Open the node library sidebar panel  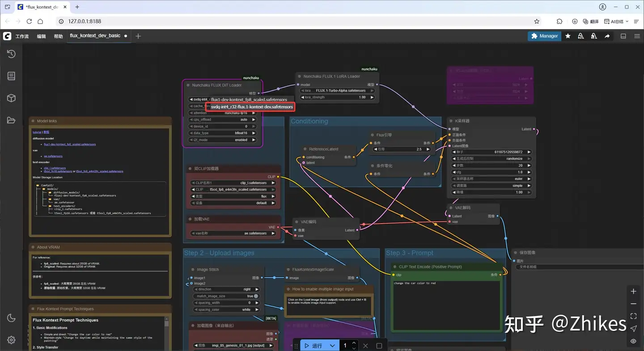(x=11, y=76)
